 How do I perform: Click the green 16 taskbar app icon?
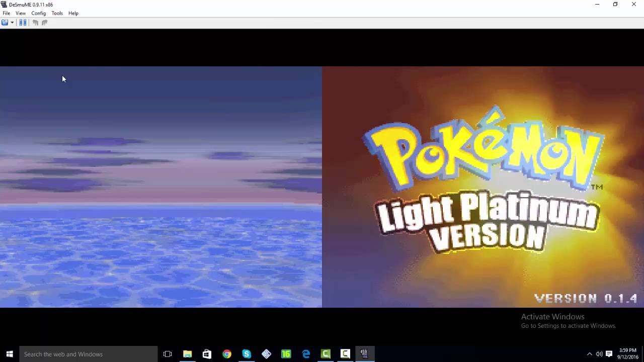pos(286,354)
